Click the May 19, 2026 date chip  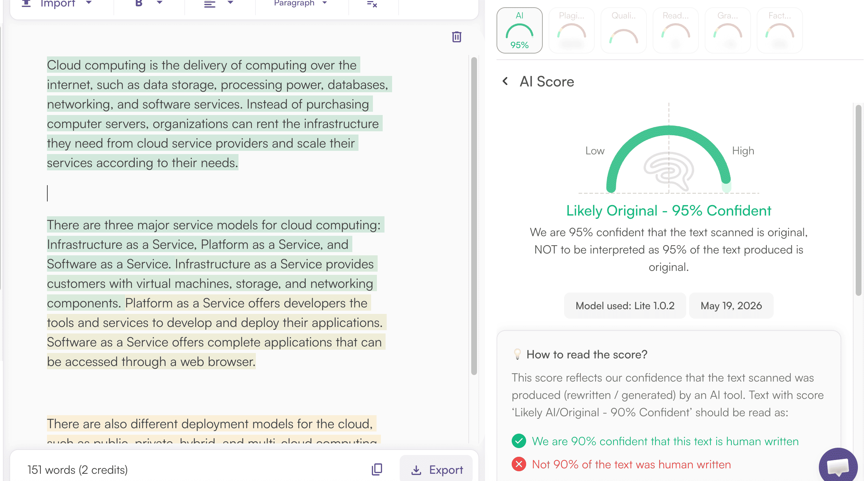pos(731,306)
